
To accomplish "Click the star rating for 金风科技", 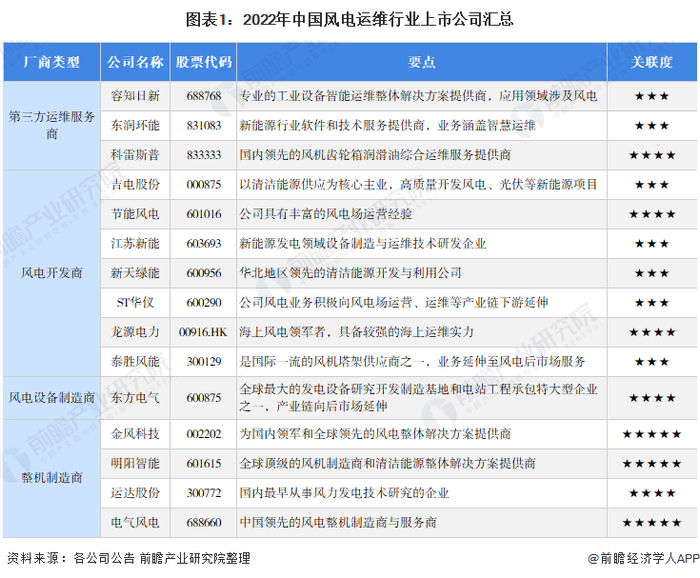I will point(652,434).
